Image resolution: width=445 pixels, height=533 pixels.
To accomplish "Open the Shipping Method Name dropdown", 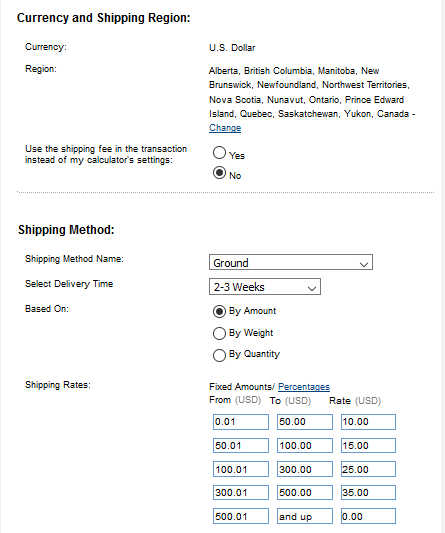I will (291, 262).
